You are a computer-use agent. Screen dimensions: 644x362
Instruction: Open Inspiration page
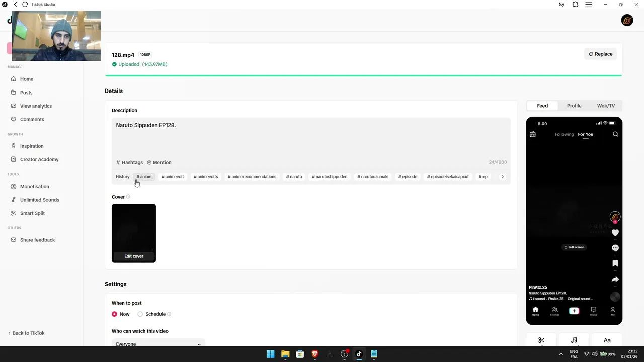pos(32,146)
